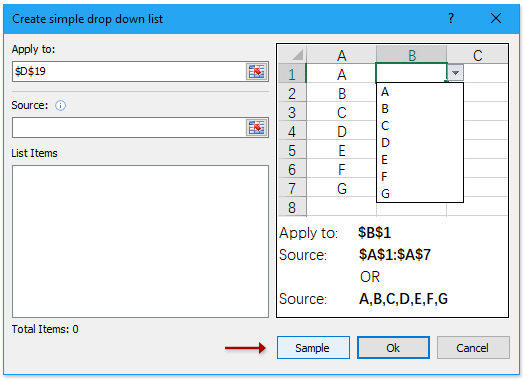Click column B header in sample
This screenshot has height=380, width=525.
[x=411, y=55]
